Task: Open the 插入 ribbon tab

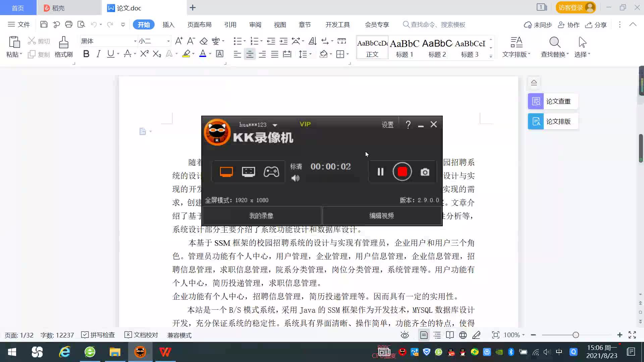Action: tap(168, 24)
